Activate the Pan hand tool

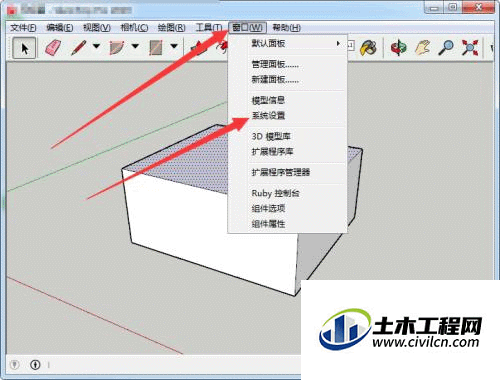(423, 48)
